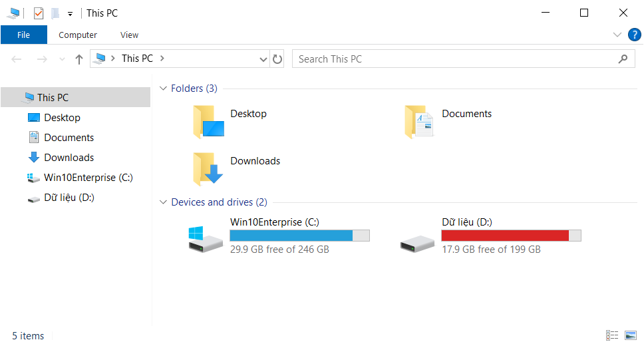Select Downloads in the navigation pane
The image size is (644, 346).
(69, 158)
